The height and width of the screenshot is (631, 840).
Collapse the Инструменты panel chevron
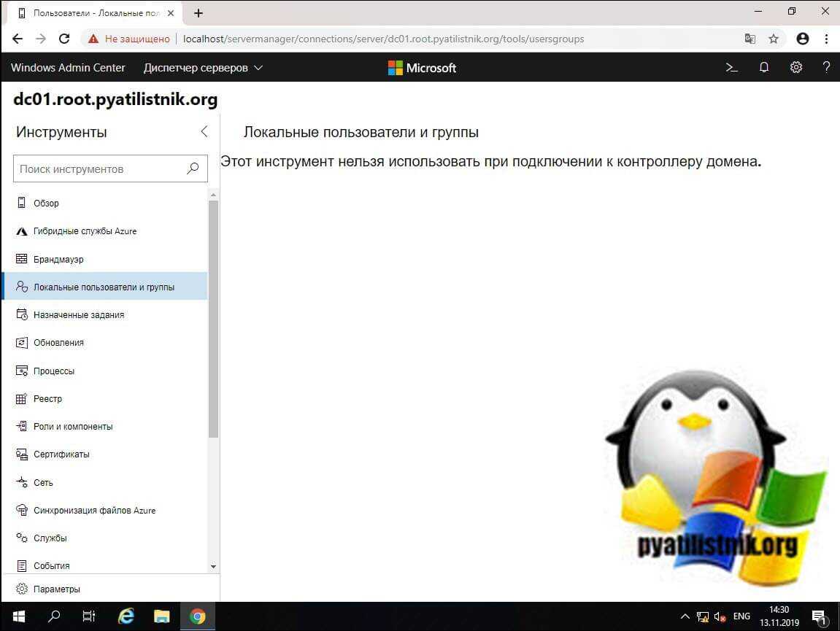coord(204,131)
